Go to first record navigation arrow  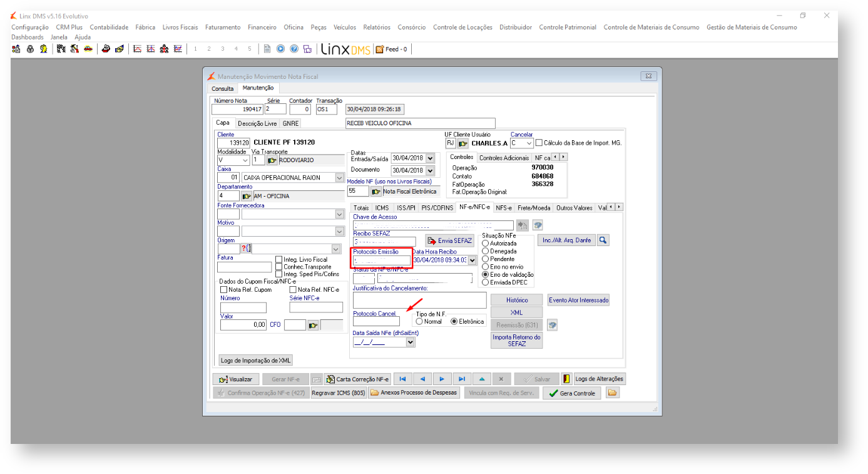pos(402,379)
